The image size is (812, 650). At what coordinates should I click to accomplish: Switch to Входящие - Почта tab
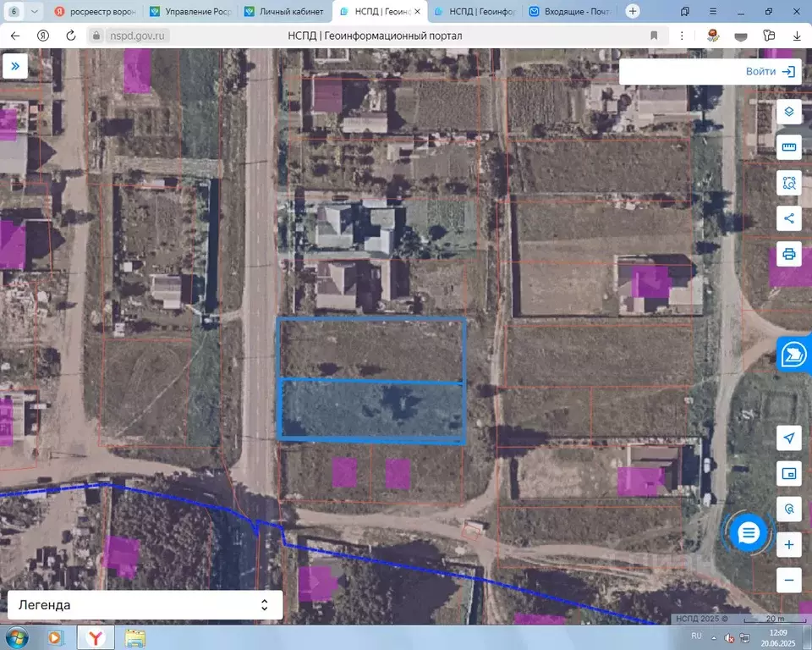pyautogui.click(x=570, y=11)
